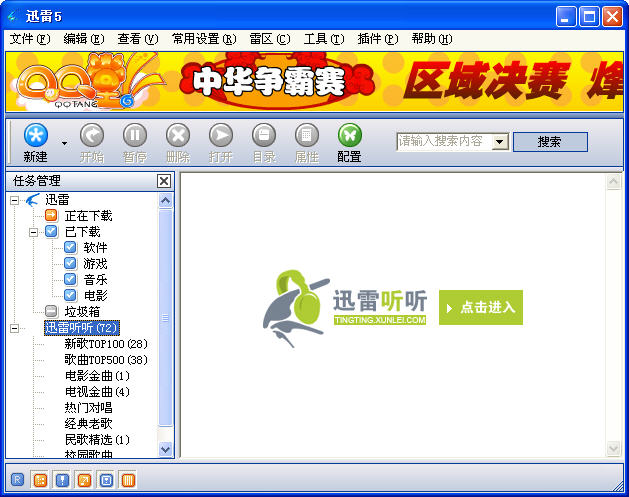Click the 点击进入 green button
The height and width of the screenshot is (497, 629).
point(481,308)
